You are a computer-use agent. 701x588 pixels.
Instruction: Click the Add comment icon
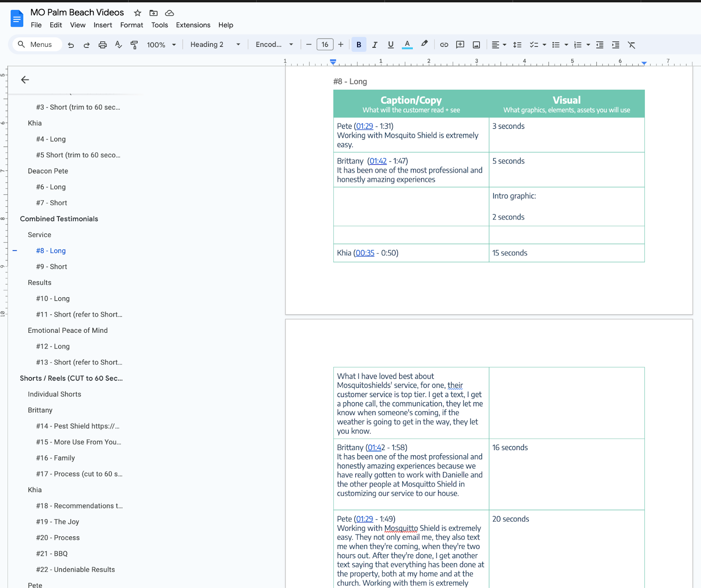click(x=460, y=45)
